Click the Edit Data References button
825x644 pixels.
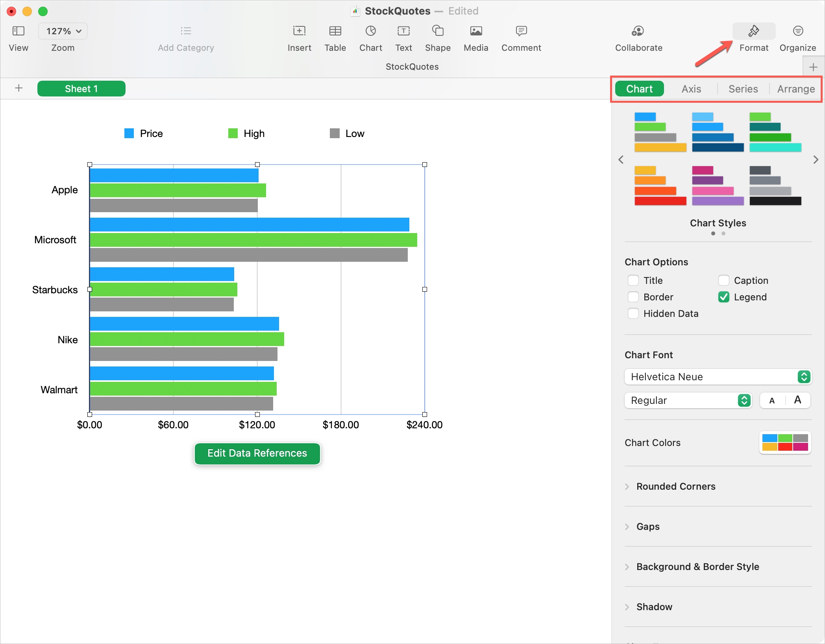[x=257, y=453]
